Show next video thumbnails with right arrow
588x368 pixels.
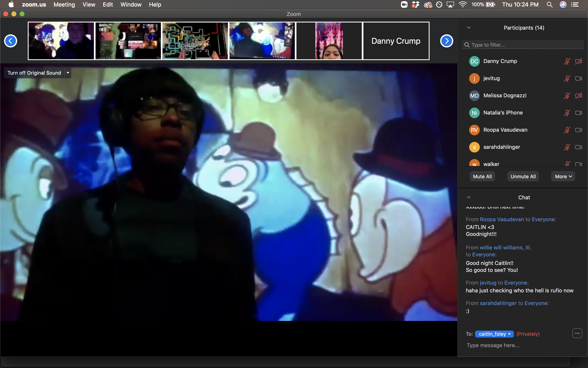point(447,41)
